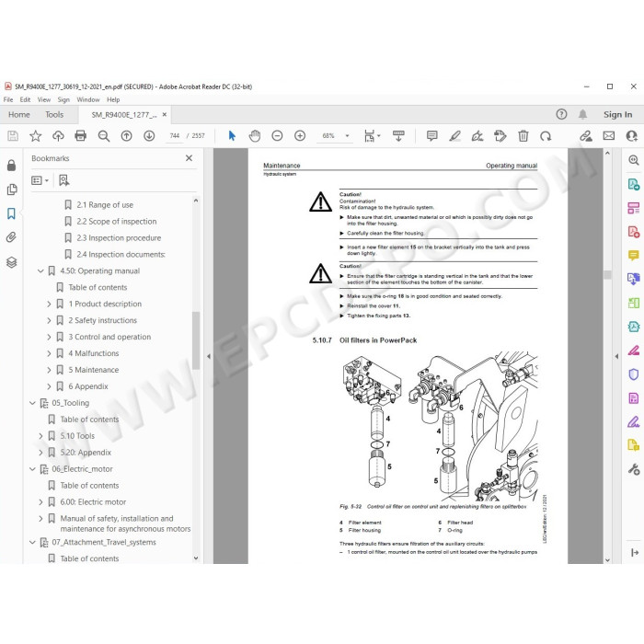Viewport: 644px width, 644px height.
Task: Open the Window menu
Action: pos(88,99)
